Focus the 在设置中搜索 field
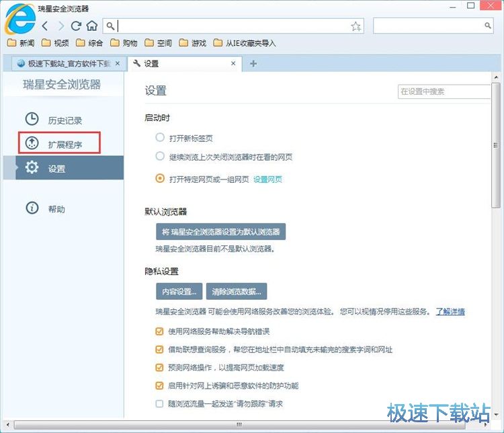Viewport: 504px width, 433px height. click(444, 91)
